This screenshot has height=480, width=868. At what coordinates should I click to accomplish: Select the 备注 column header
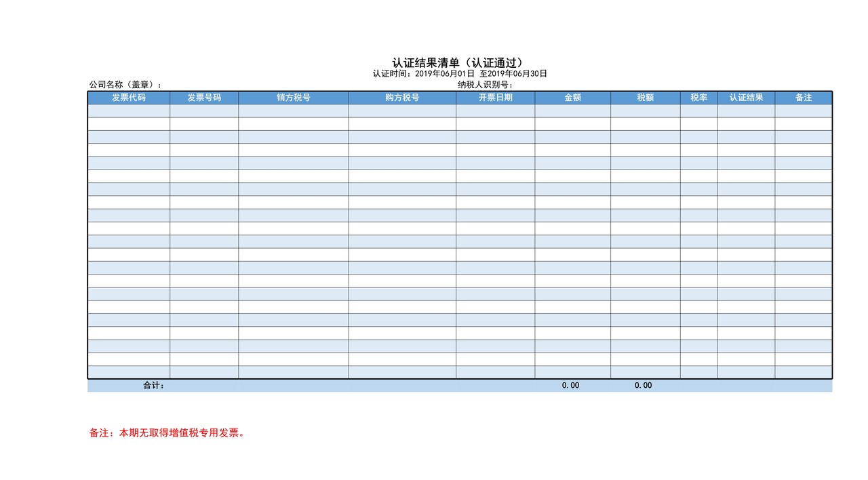tap(804, 98)
